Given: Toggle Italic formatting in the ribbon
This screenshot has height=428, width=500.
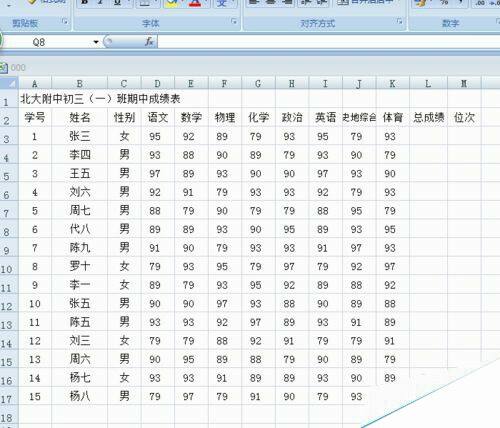Looking at the screenshot, I should pyautogui.click(x=101, y=3).
